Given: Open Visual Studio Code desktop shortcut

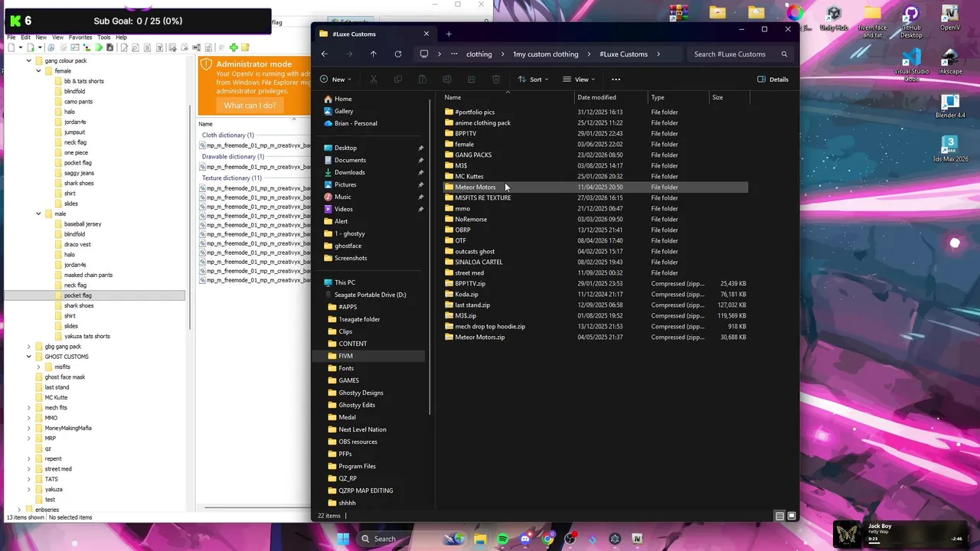Looking at the screenshot, I should coord(911,64).
